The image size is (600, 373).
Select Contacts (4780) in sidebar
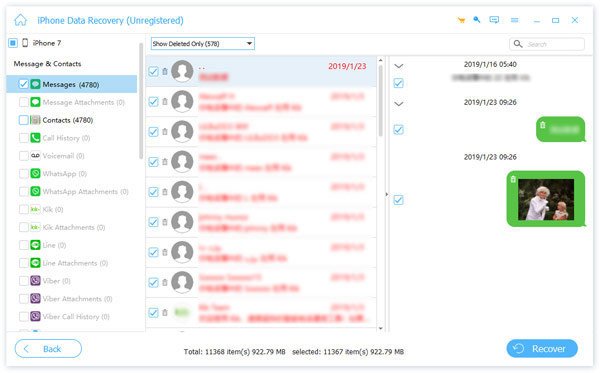[68, 120]
